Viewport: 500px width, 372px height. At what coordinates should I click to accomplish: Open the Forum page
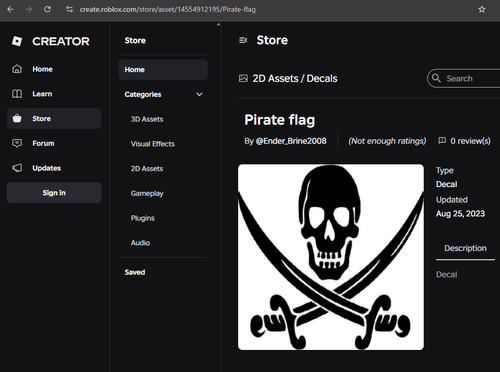(x=54, y=143)
